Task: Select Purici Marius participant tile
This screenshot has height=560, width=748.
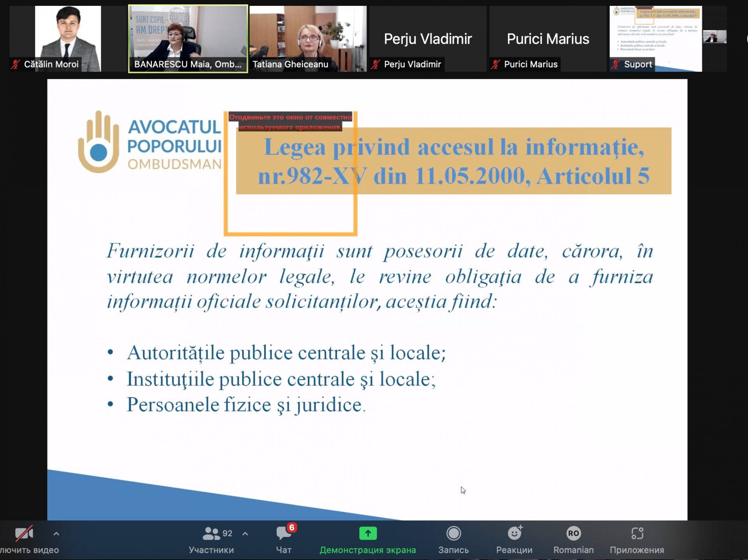Action: (548, 39)
